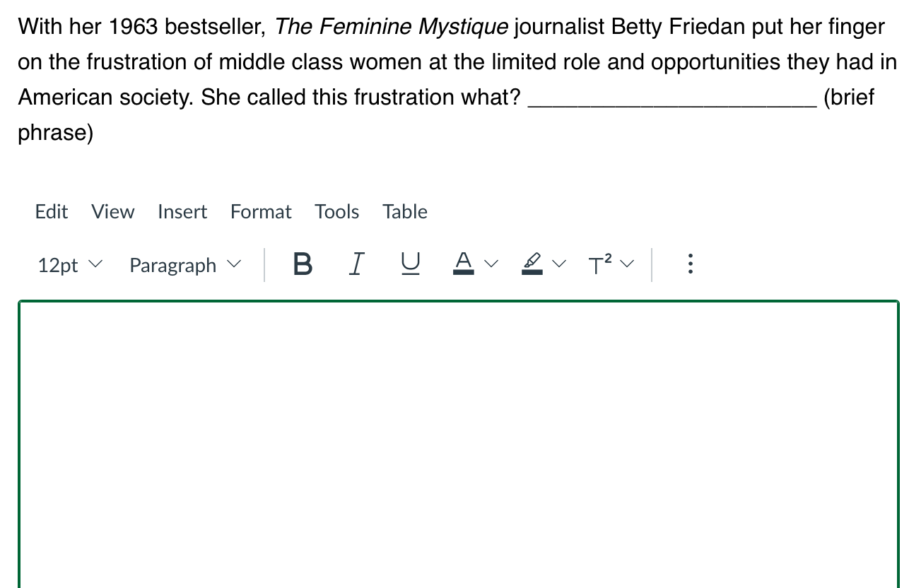Toggle bold formatting
The image size is (909, 588).
click(302, 264)
